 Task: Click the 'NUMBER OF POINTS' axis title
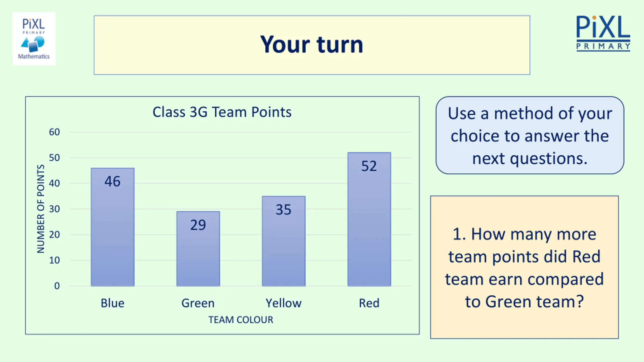[x=41, y=209]
